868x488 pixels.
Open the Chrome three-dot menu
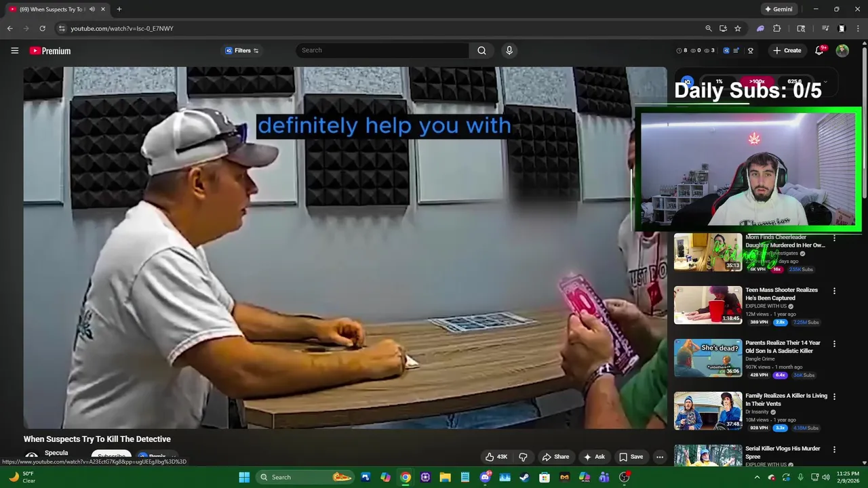tap(859, 28)
